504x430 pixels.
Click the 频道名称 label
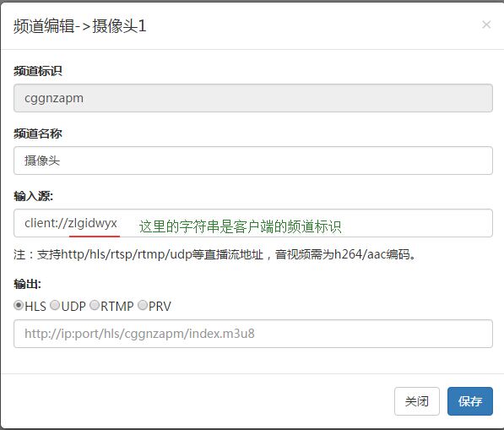pos(38,133)
